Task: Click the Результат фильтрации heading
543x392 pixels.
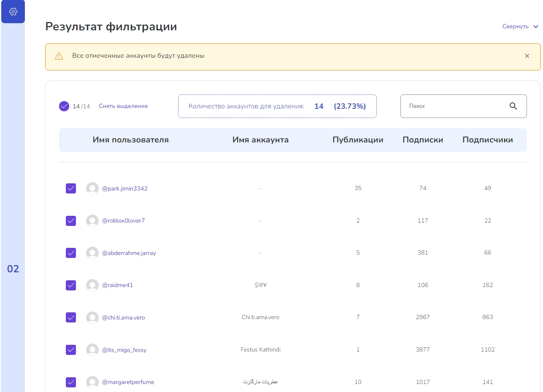Action: 111,27
